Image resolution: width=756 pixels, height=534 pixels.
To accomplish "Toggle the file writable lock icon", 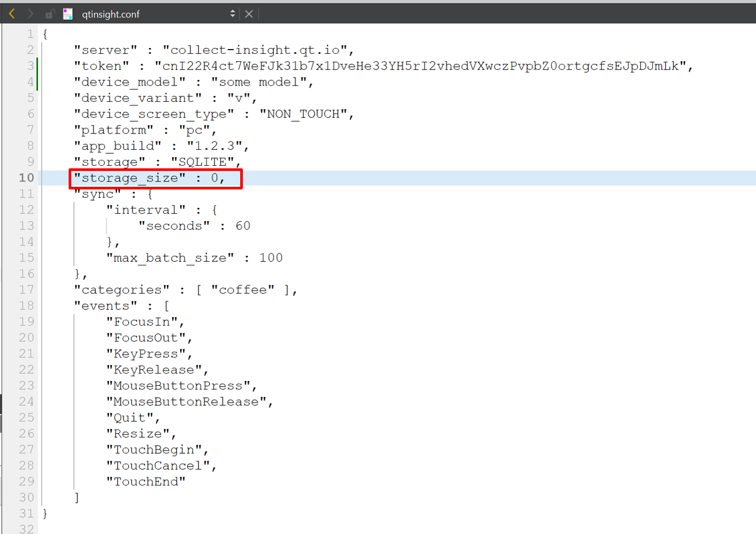I will tap(50, 14).
